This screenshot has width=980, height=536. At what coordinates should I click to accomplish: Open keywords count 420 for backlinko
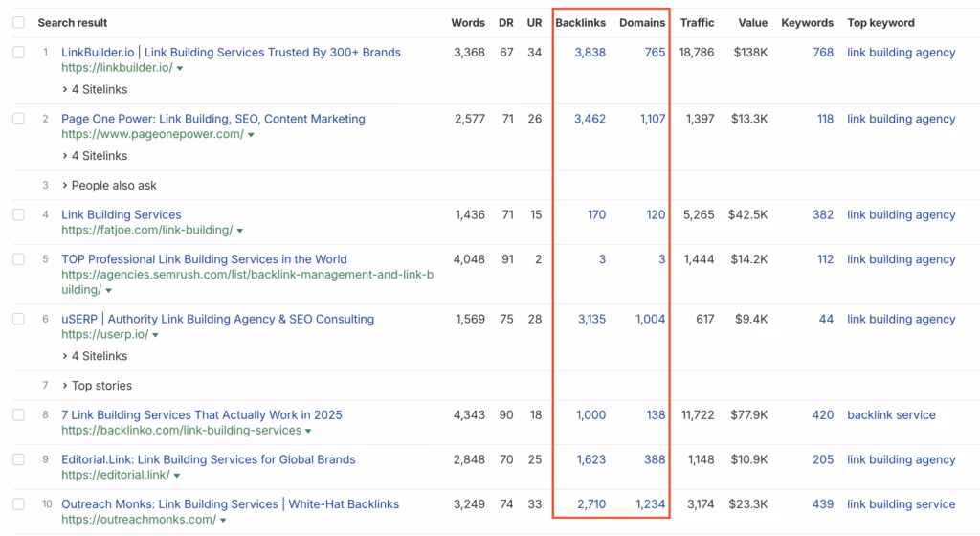coord(823,414)
